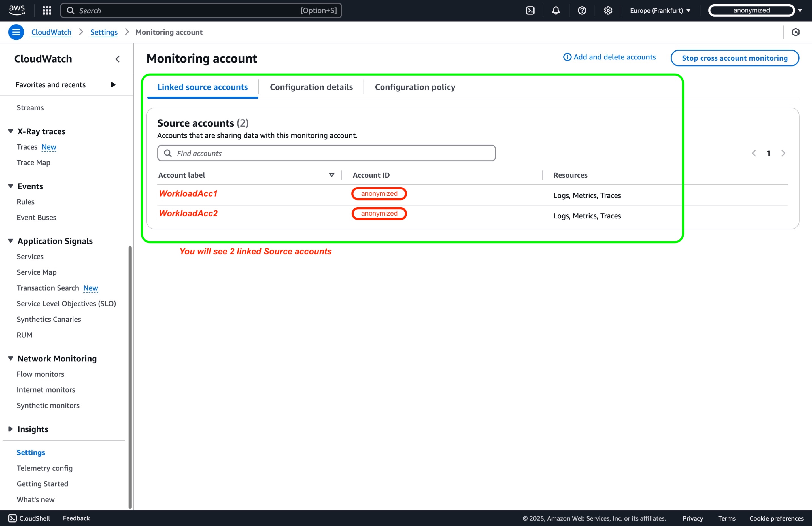Open Telemetry config

[x=45, y=468]
